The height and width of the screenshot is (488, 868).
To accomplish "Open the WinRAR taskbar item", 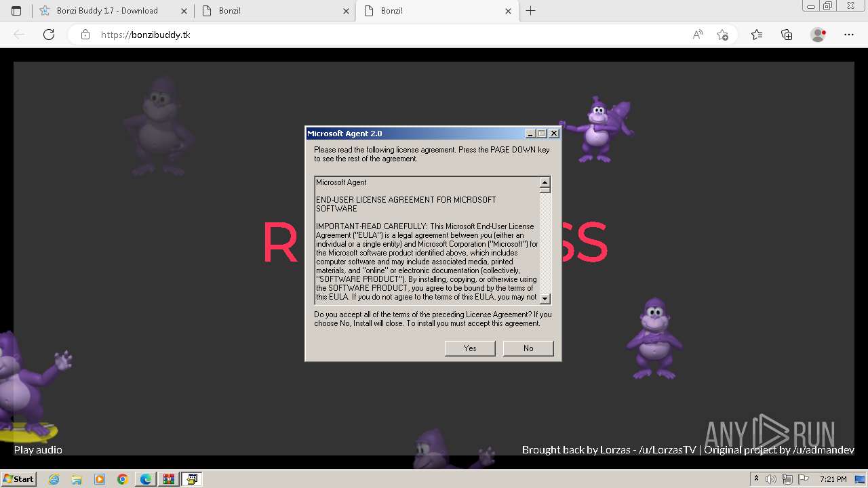I will click(x=169, y=479).
